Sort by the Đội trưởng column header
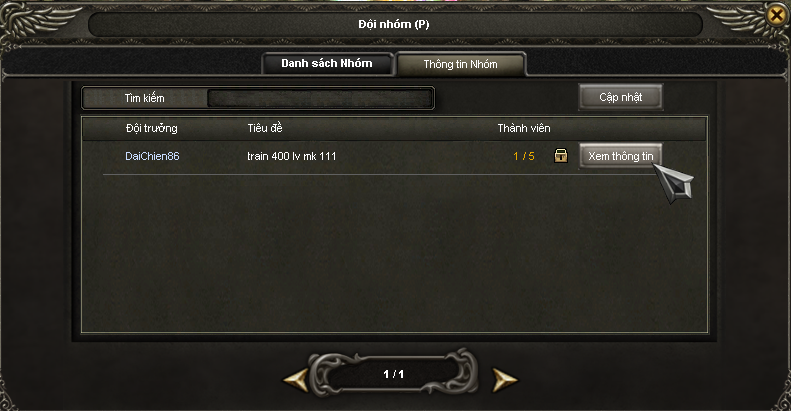The height and width of the screenshot is (411, 791). [x=151, y=128]
